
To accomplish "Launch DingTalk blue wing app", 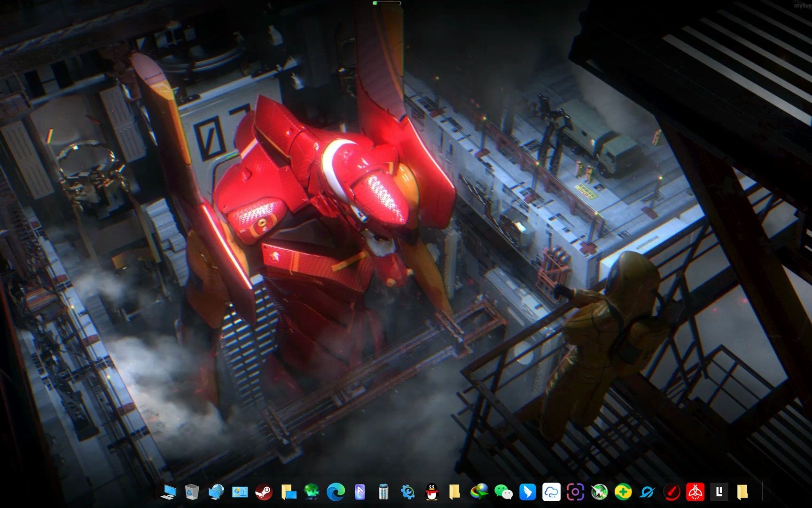I will click(x=527, y=492).
